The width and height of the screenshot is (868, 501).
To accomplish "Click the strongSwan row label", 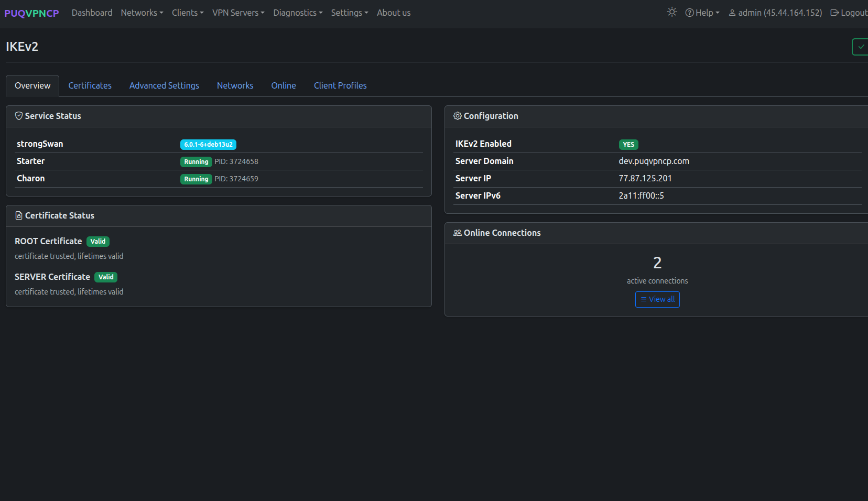I will point(40,144).
